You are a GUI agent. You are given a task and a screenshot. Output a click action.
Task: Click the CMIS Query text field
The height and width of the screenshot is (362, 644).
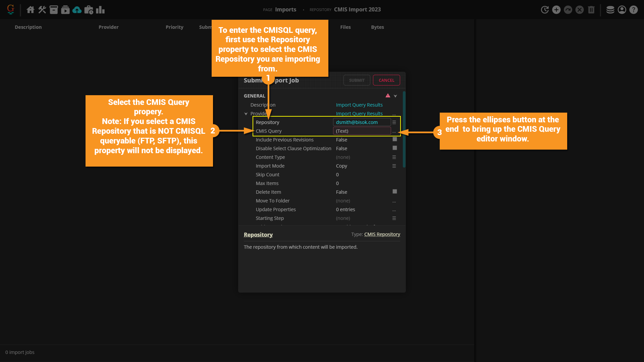tap(362, 131)
